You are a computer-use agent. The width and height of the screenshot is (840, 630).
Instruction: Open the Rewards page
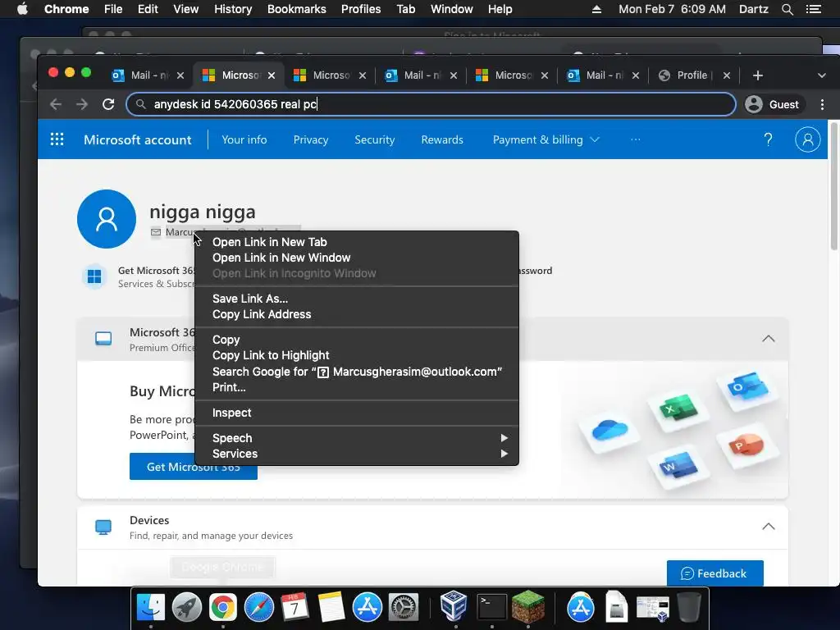(442, 139)
